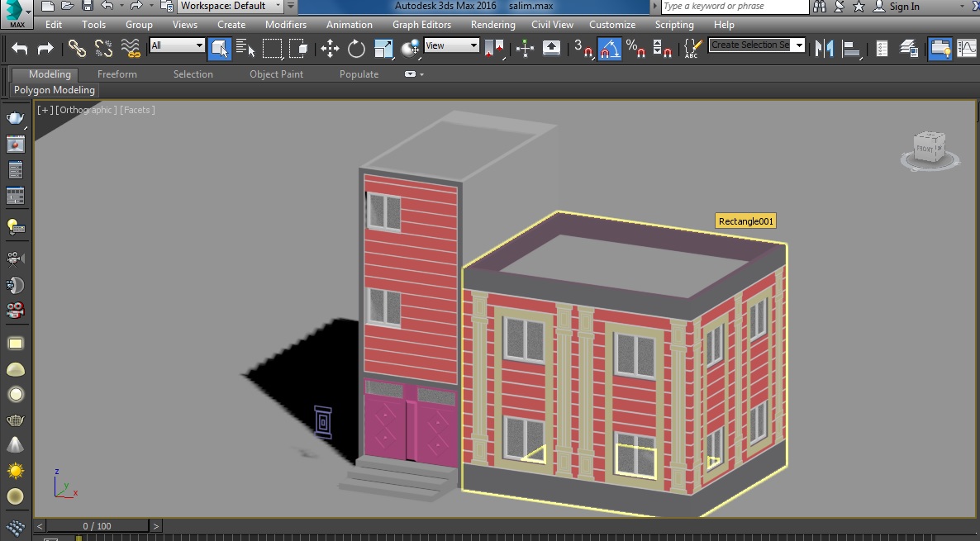Open the Select by Name list

pyautogui.click(x=246, y=49)
